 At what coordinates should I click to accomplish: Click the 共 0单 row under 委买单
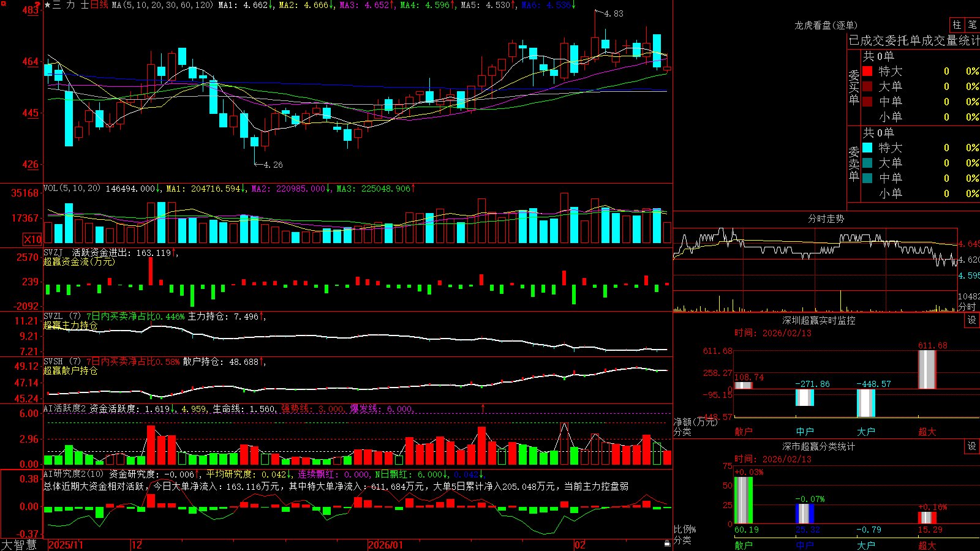[878, 56]
